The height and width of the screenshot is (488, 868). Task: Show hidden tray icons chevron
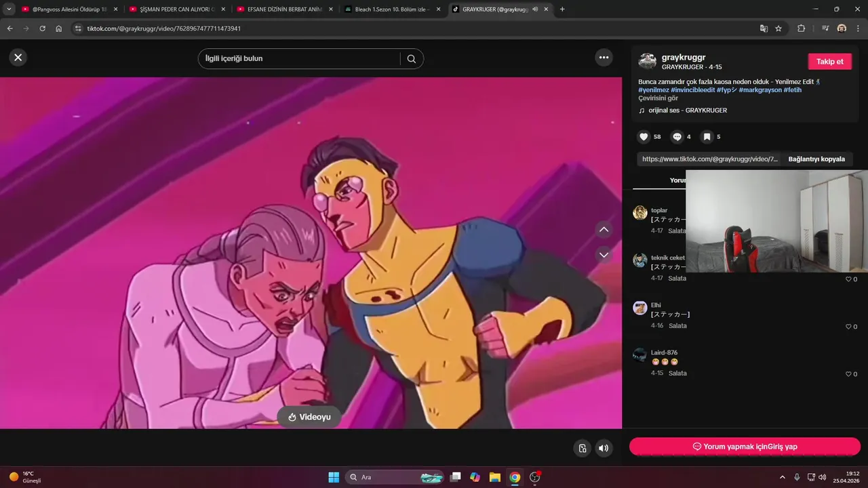[783, 477]
